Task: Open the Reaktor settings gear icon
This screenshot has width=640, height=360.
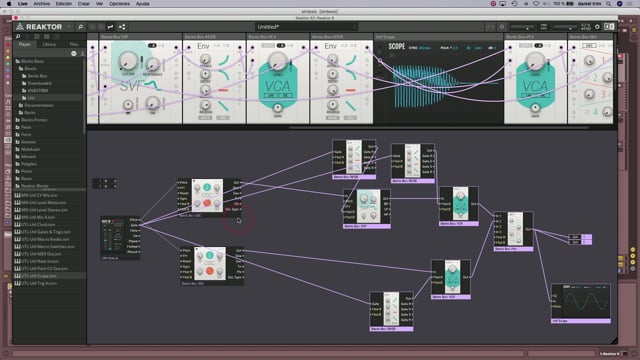Action: 597,27
